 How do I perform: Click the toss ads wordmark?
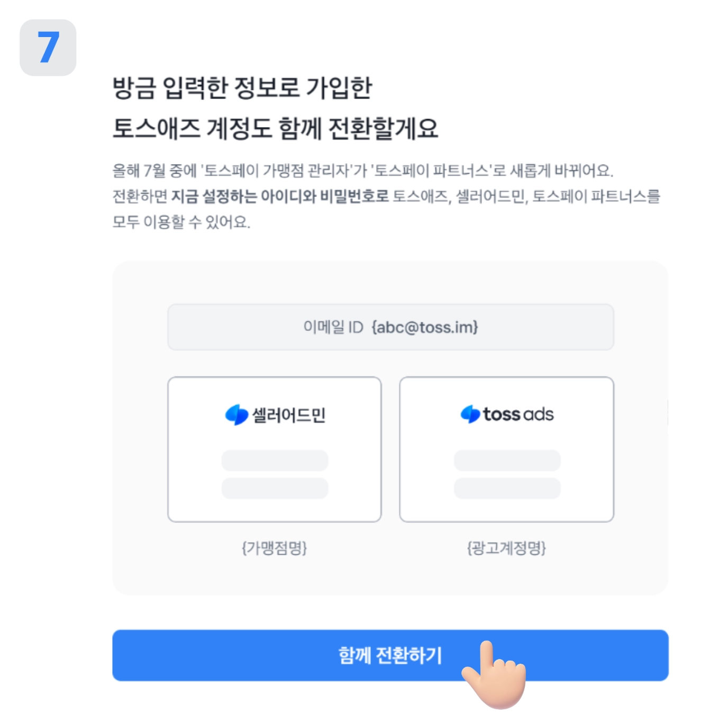coord(518,414)
